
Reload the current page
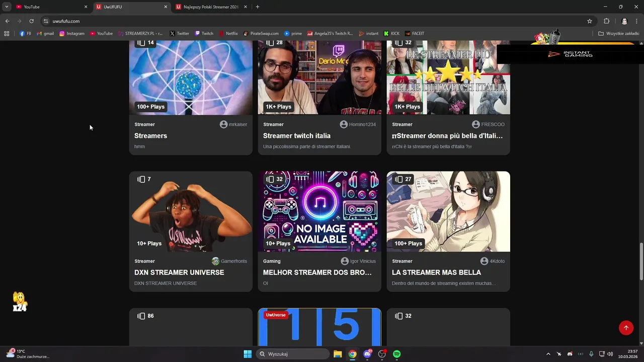31,21
